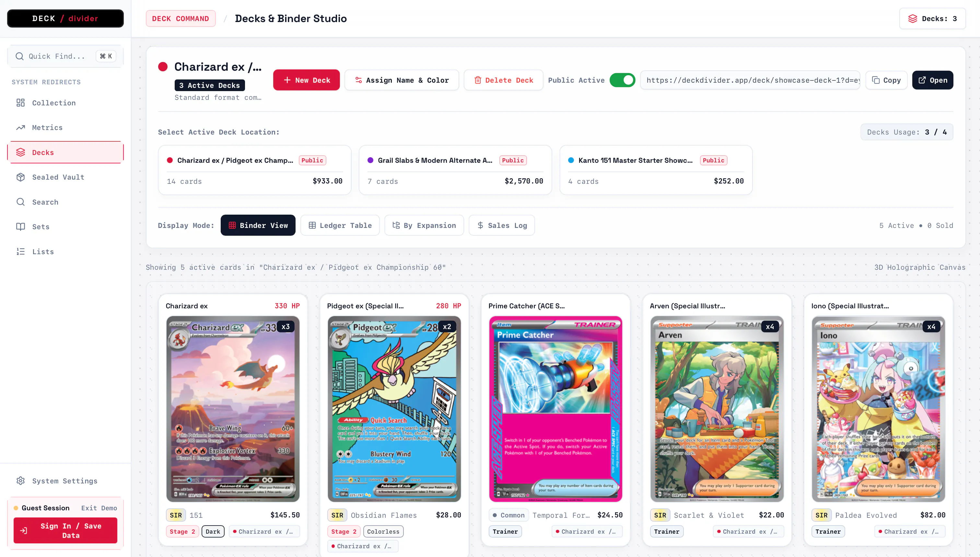
Task: Go to Sealed Vault
Action: 65,177
